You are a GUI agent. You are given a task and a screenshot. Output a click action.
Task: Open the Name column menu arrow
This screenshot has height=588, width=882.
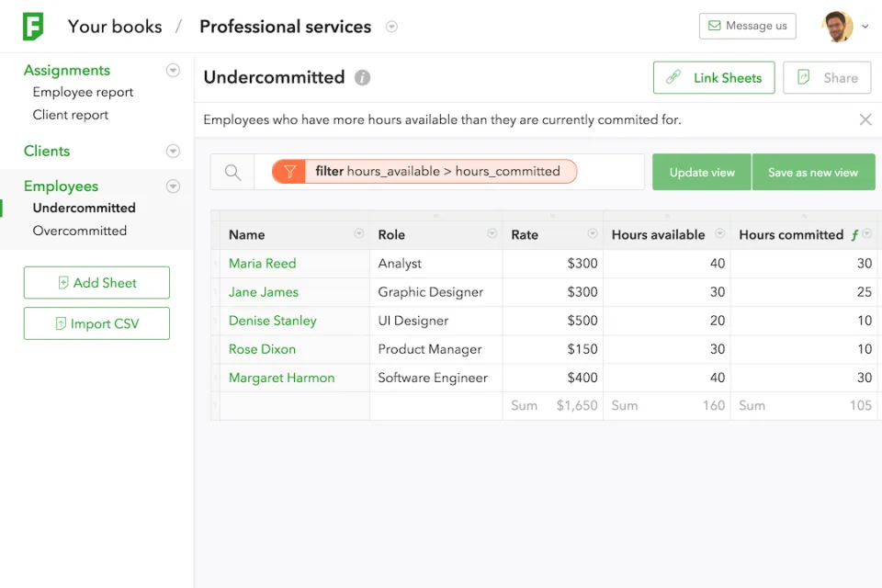359,233
